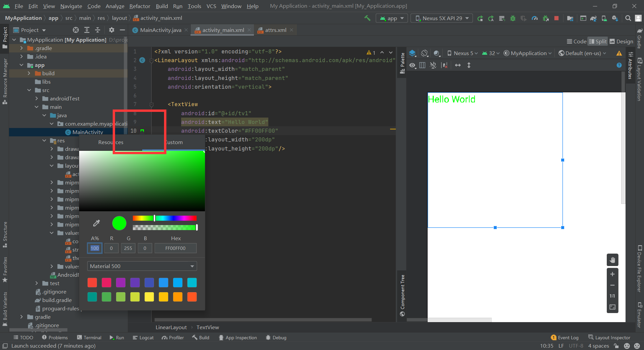Open the Nexus 5X API 29 device dropdown

click(x=441, y=18)
